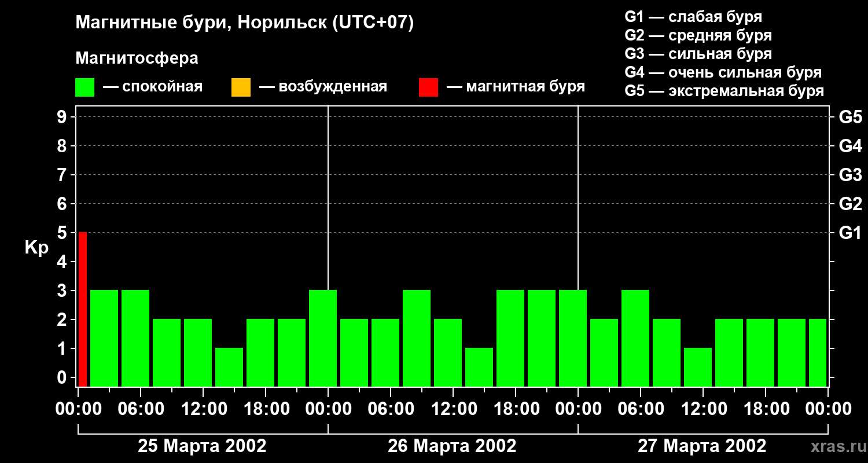Click the red 'магнитная буря' legend swatch
Screen dimensions: 868x463
(x=428, y=87)
